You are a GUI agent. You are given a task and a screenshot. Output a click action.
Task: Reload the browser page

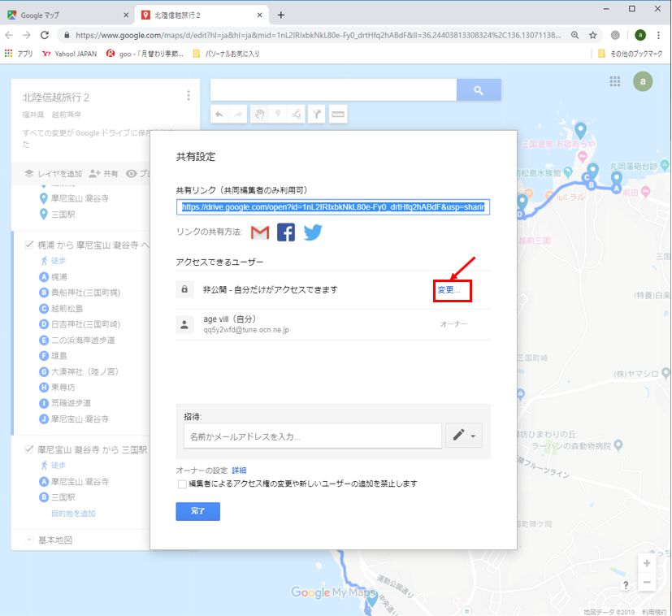(x=45, y=35)
